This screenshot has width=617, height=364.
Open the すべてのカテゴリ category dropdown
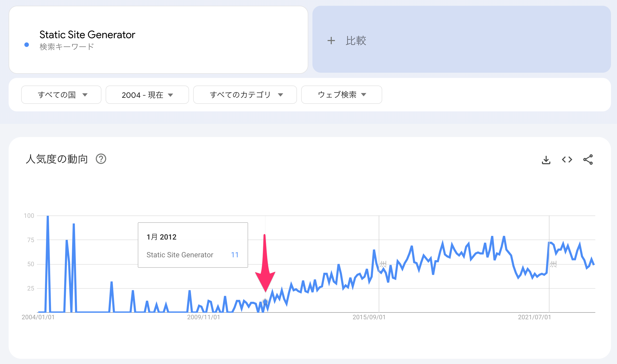(x=245, y=95)
